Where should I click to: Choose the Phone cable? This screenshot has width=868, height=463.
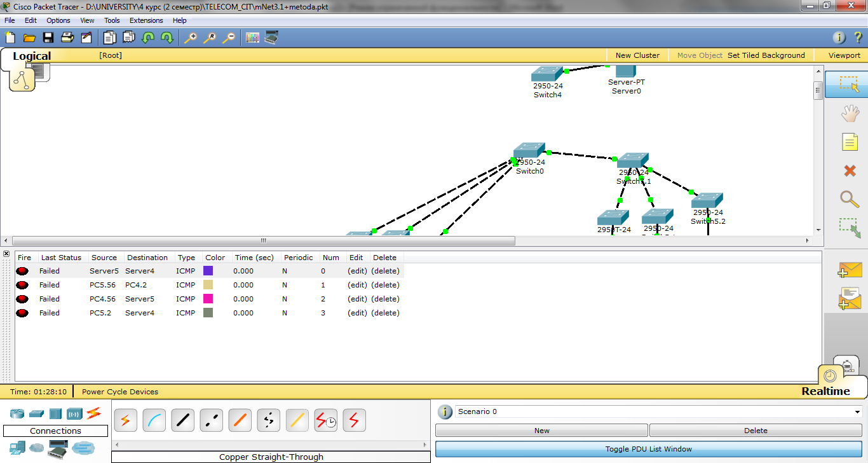click(268, 420)
